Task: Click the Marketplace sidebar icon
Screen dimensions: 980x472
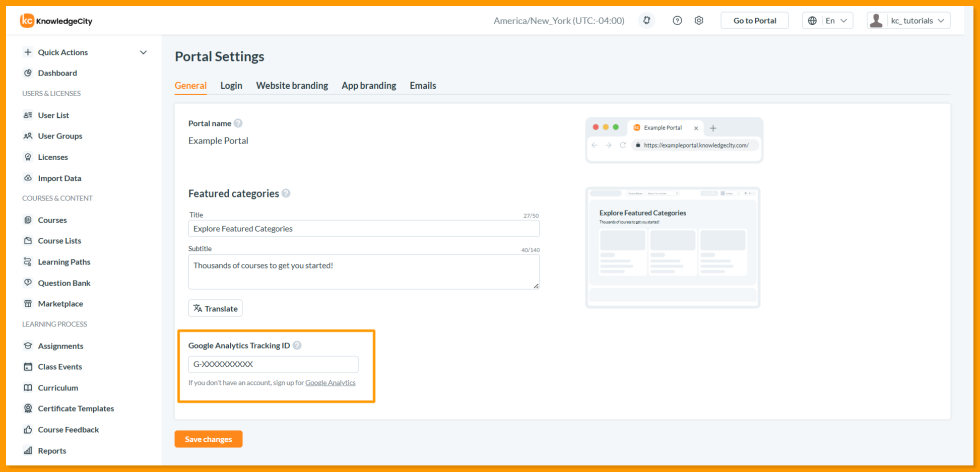Action: click(28, 304)
